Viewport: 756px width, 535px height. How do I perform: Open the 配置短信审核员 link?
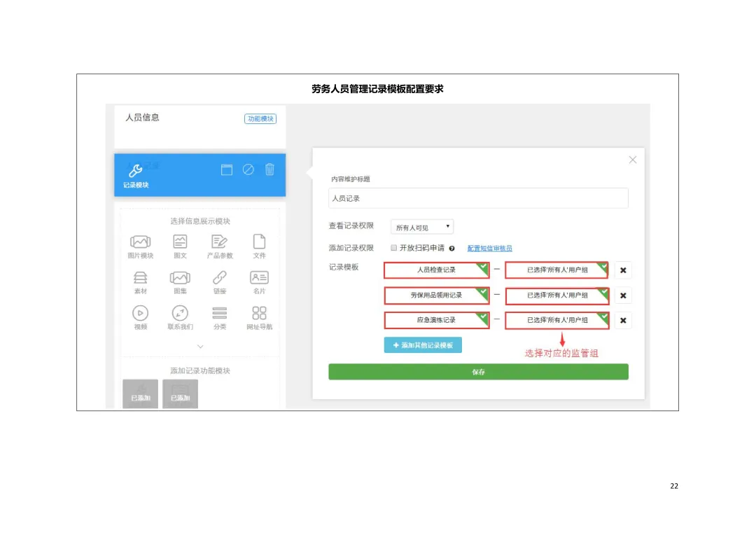coord(489,248)
